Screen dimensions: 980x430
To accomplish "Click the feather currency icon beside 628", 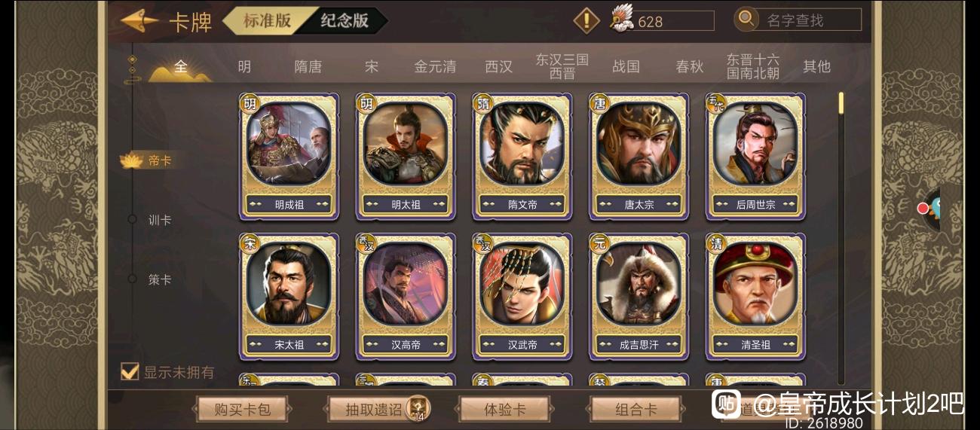I will click(621, 19).
